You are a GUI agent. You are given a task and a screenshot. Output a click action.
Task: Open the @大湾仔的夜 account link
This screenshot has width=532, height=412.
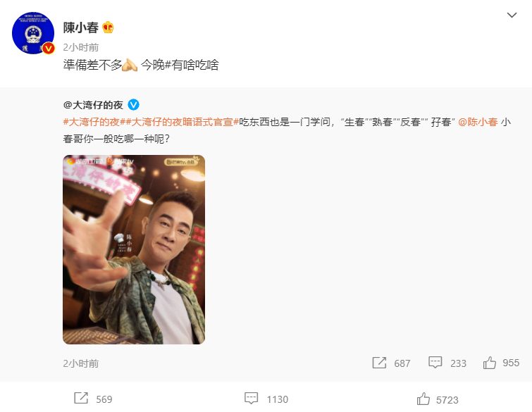point(93,105)
